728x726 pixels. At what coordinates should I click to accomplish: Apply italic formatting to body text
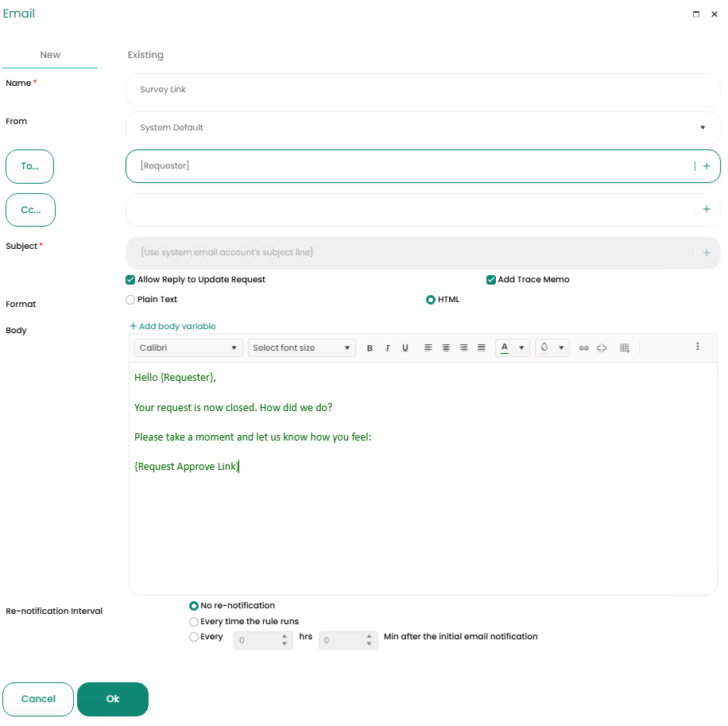click(387, 348)
